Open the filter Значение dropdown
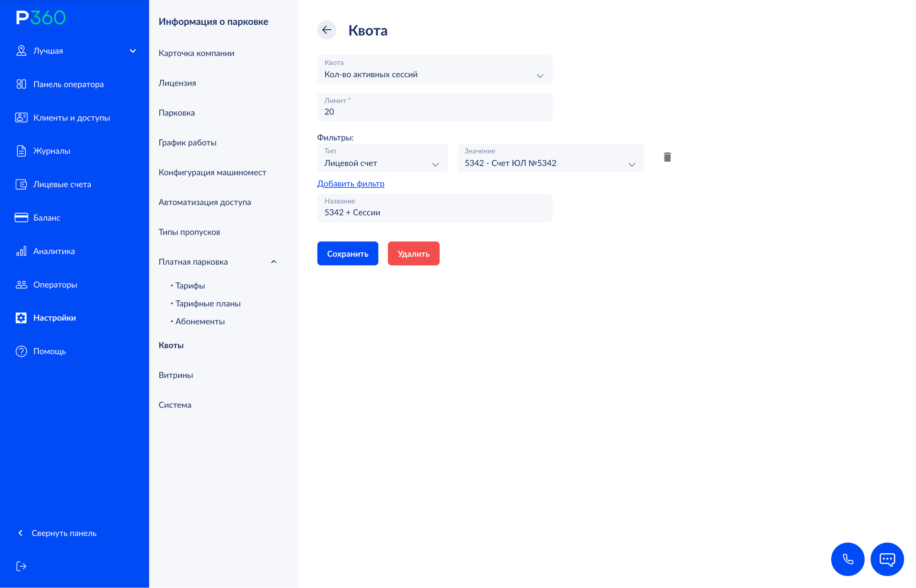 (x=551, y=158)
